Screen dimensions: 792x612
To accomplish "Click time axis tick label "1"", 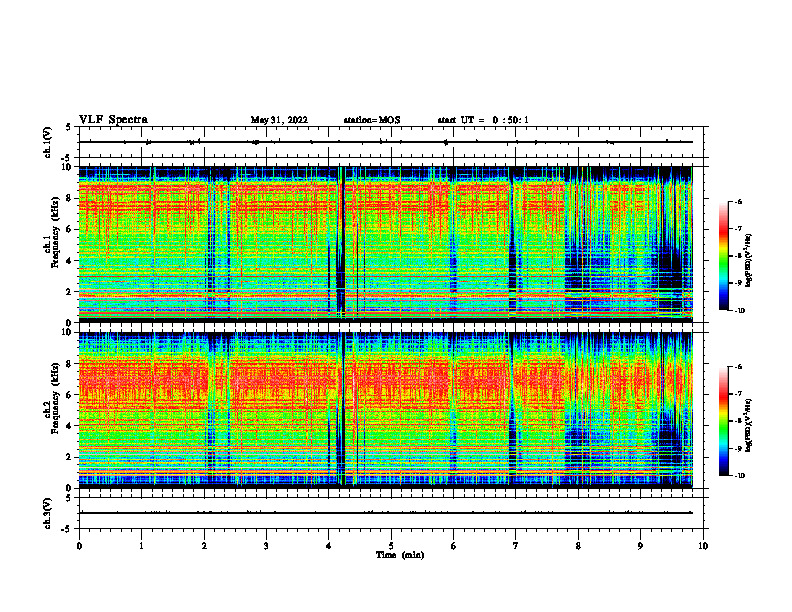I will (141, 546).
